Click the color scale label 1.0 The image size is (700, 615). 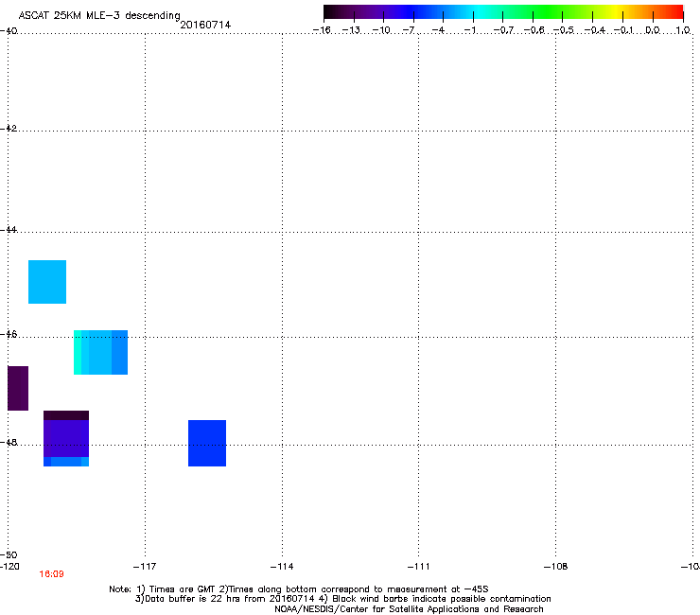coord(683,30)
